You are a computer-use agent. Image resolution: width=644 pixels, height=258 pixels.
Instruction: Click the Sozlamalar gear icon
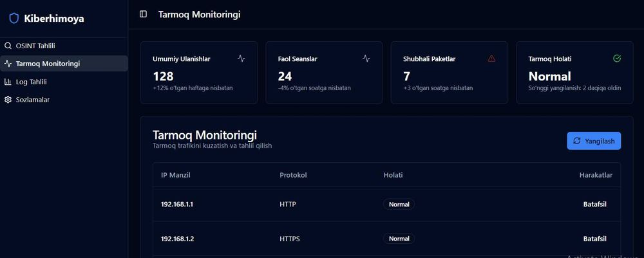pyautogui.click(x=8, y=100)
